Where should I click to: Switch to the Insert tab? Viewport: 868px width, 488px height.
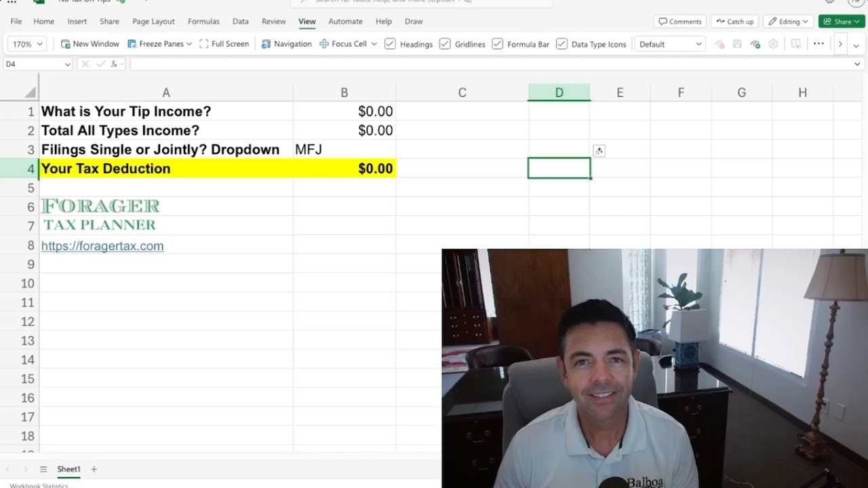pyautogui.click(x=77, y=22)
